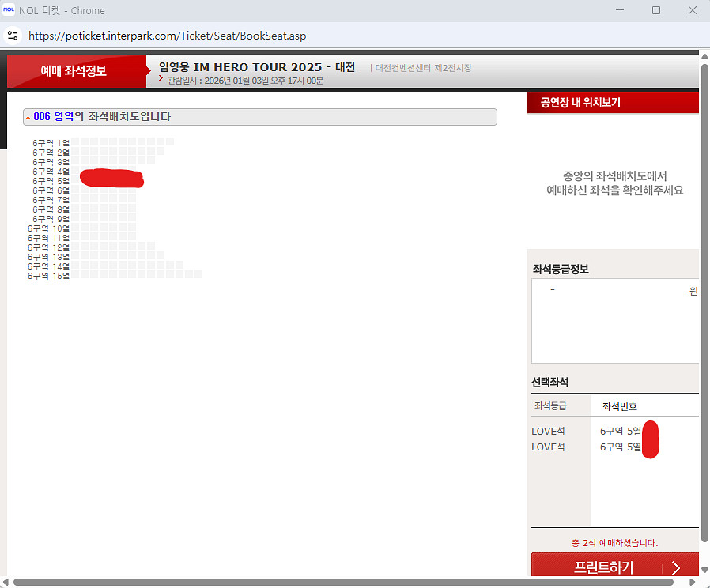The height and width of the screenshot is (588, 710).
Task: Click the first LOVE석 row in 선택좌석
Action: coord(548,432)
